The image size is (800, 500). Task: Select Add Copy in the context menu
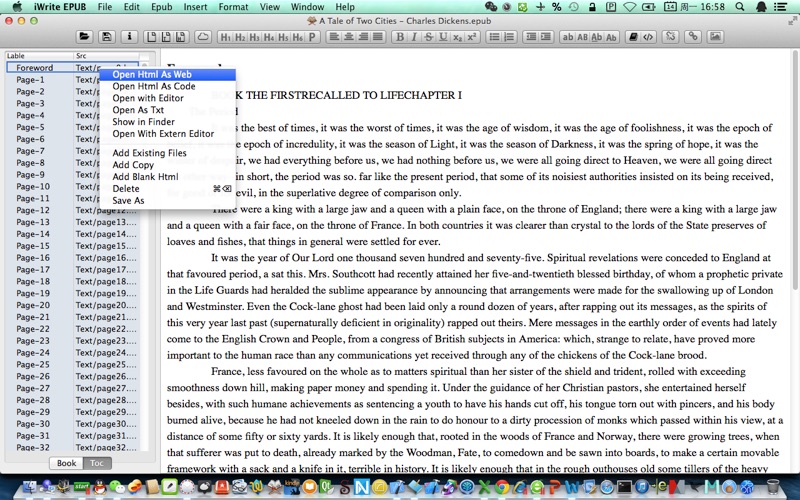pyautogui.click(x=167, y=165)
